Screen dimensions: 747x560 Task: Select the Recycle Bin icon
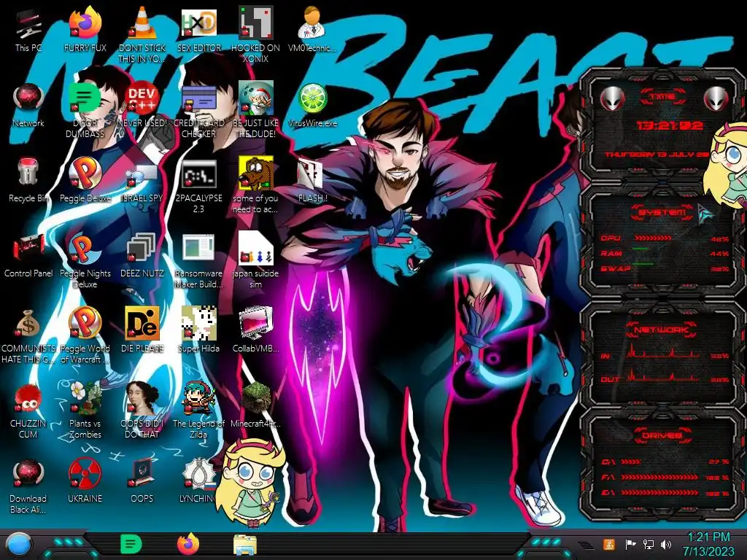(x=28, y=180)
